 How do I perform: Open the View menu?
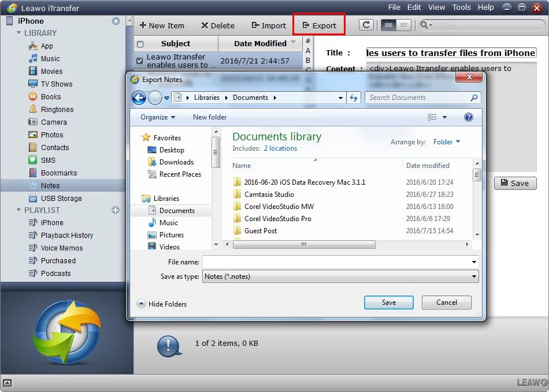[436, 8]
